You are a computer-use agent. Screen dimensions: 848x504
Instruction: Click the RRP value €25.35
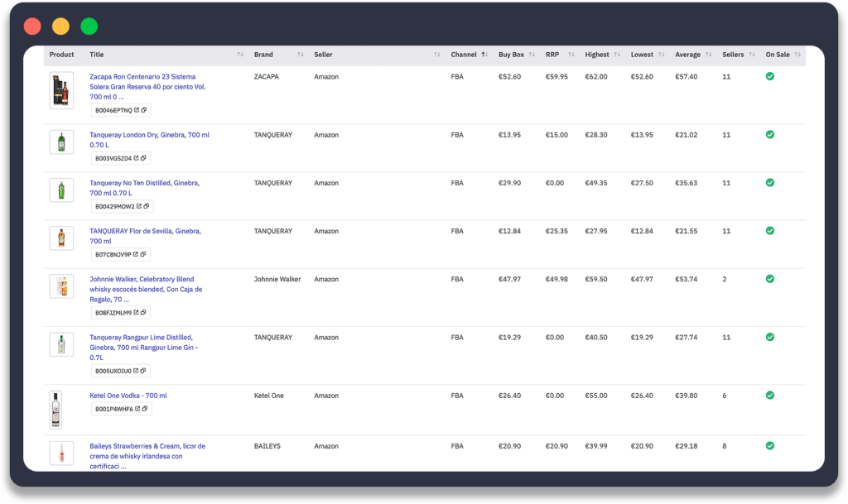[556, 231]
